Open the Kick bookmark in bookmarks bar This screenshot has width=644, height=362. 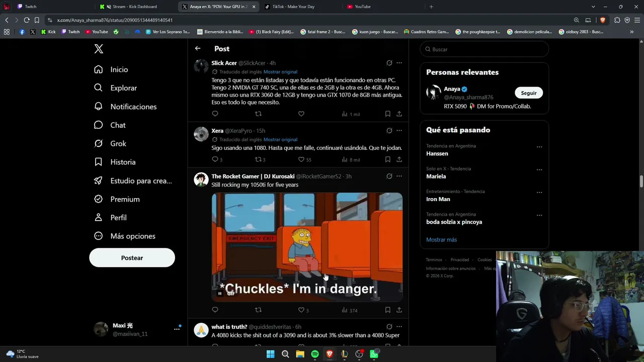(x=48, y=32)
